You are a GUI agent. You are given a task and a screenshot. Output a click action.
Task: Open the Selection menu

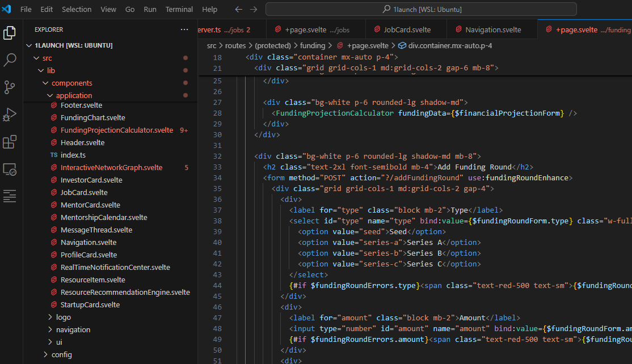point(77,9)
